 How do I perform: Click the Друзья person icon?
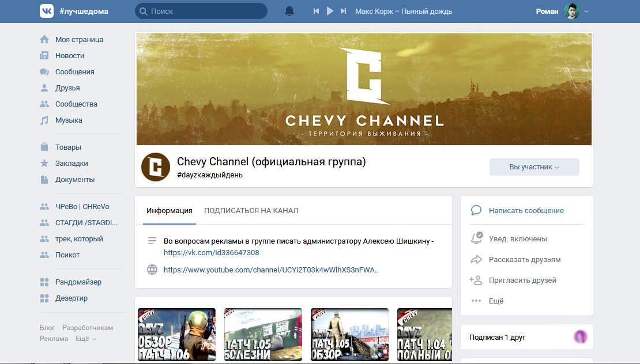[44, 88]
